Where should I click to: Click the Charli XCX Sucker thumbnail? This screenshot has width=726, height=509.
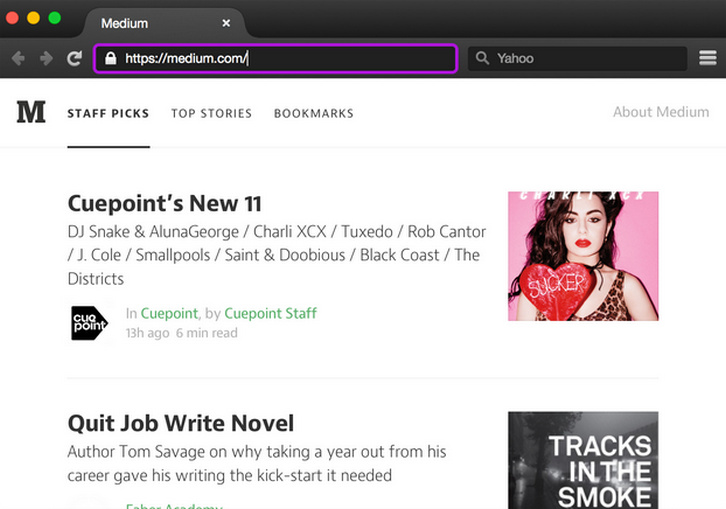point(583,256)
